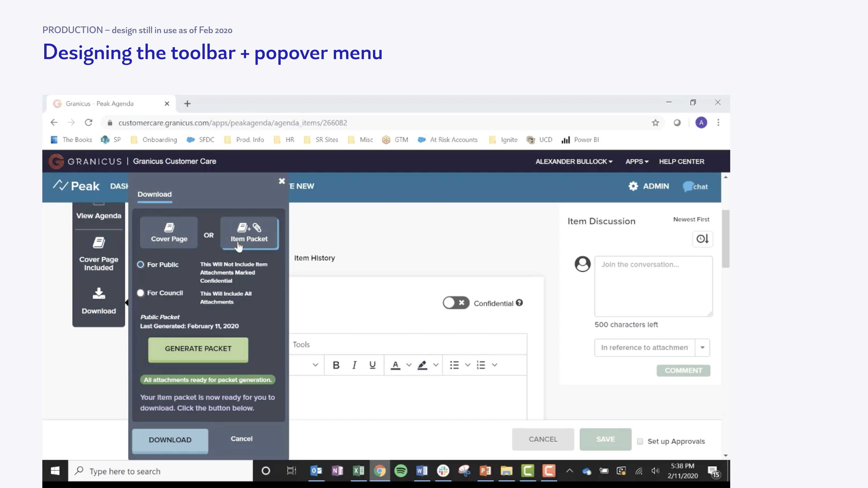This screenshot has height=488, width=868.
Task: Click the Underline formatting icon
Action: pyautogui.click(x=372, y=365)
